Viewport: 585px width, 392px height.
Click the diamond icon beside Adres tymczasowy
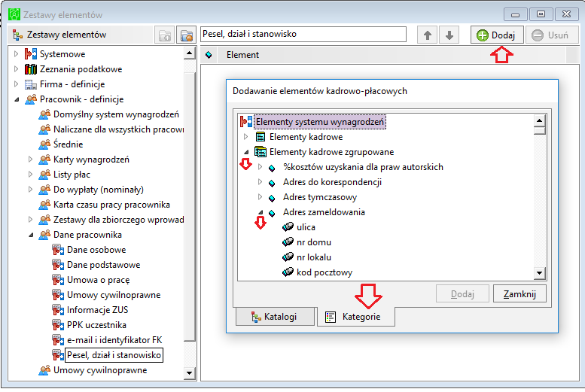[272, 198]
